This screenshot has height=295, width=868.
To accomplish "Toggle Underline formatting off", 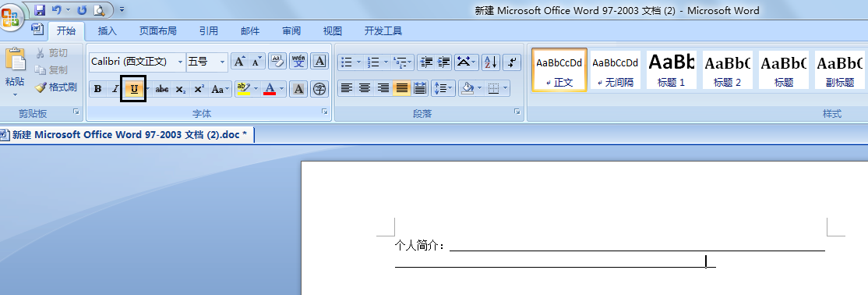I will click(x=134, y=89).
